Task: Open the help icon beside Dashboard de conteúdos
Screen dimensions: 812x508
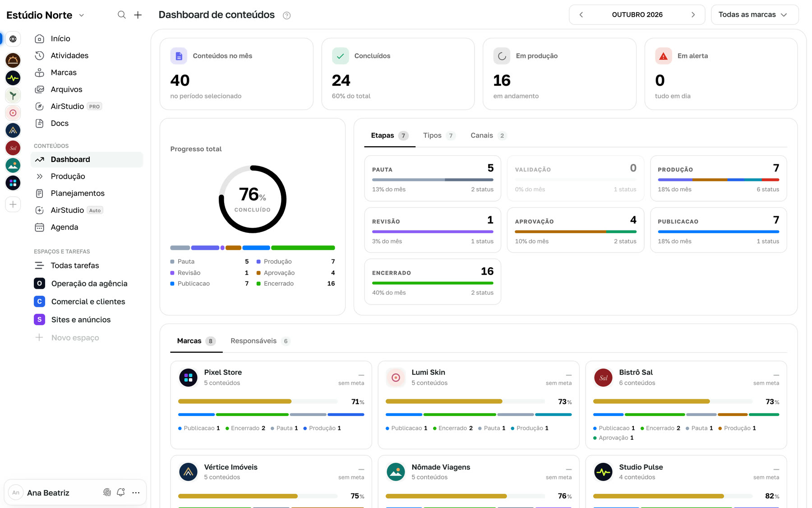Action: pos(286,15)
